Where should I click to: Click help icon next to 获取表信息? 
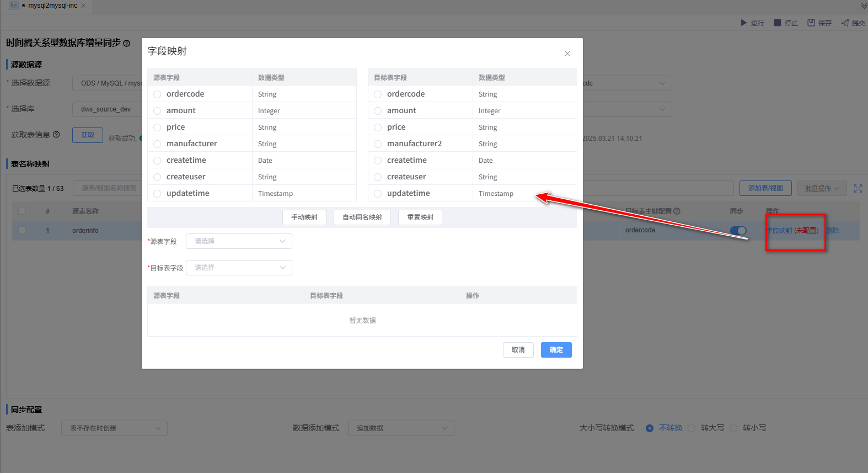point(56,135)
